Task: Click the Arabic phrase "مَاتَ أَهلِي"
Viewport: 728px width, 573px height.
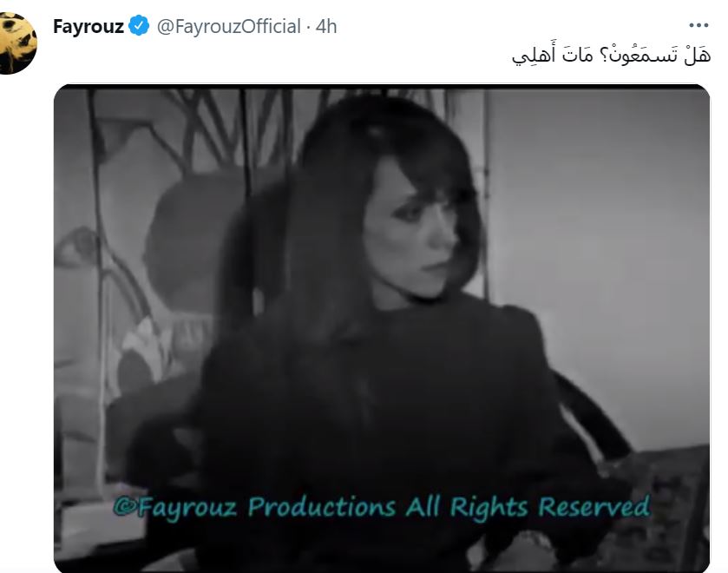Action: (552, 56)
